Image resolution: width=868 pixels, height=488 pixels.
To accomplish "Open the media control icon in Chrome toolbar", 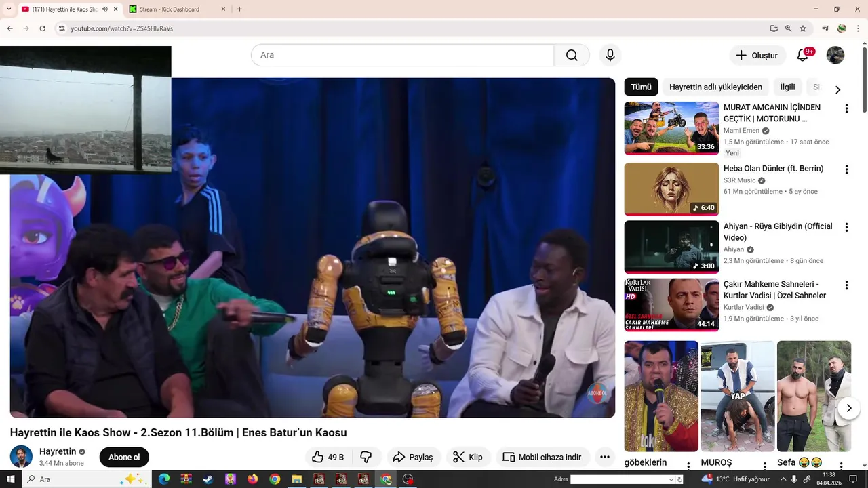I will click(x=825, y=28).
